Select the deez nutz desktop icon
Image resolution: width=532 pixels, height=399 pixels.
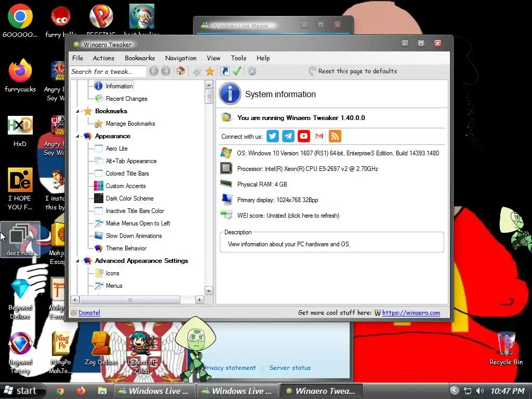click(x=20, y=240)
